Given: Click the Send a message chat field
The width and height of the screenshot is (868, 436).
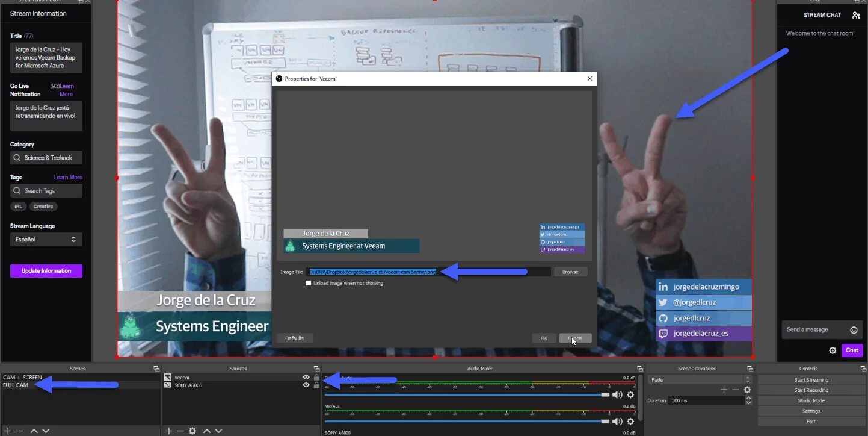Looking at the screenshot, I should point(822,330).
